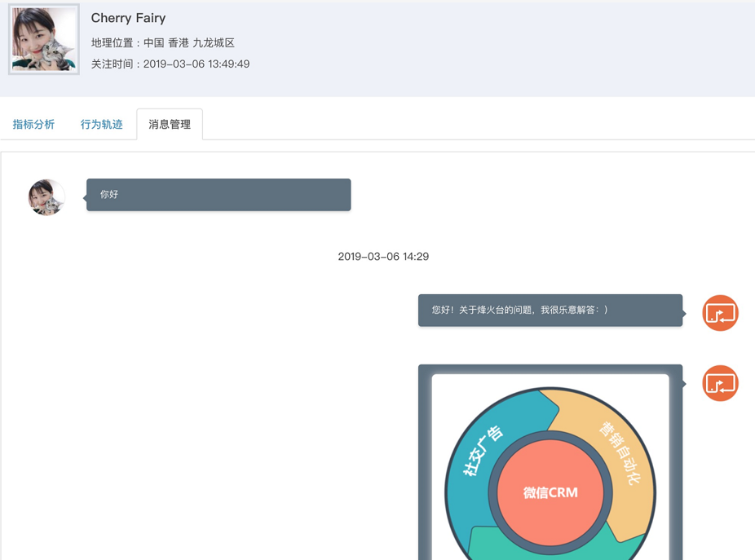The height and width of the screenshot is (560, 755).
Task: Click the 微信CRM center circle
Action: pyautogui.click(x=550, y=492)
